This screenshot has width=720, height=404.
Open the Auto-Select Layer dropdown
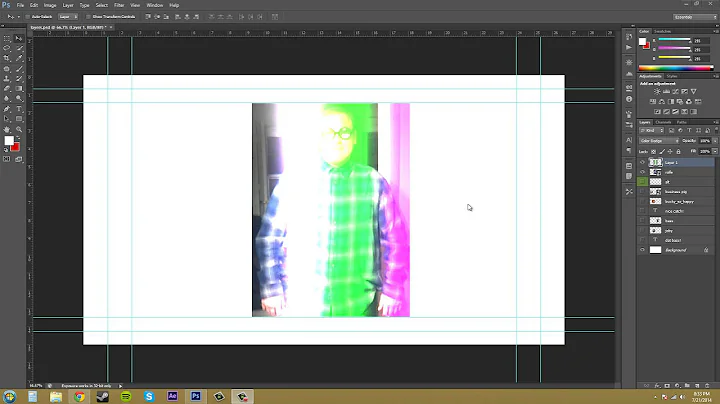pyautogui.click(x=68, y=17)
